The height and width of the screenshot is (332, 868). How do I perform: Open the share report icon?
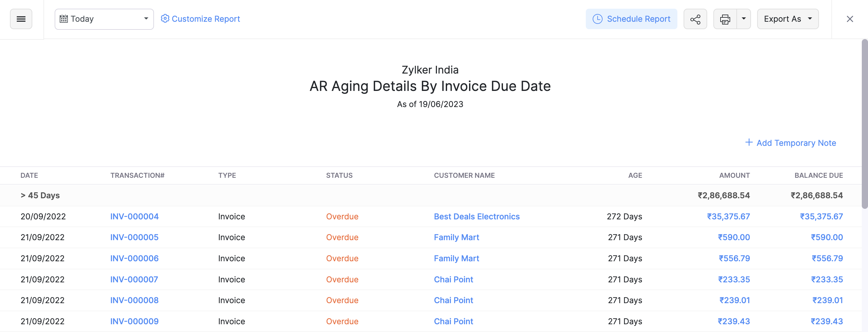pos(695,19)
